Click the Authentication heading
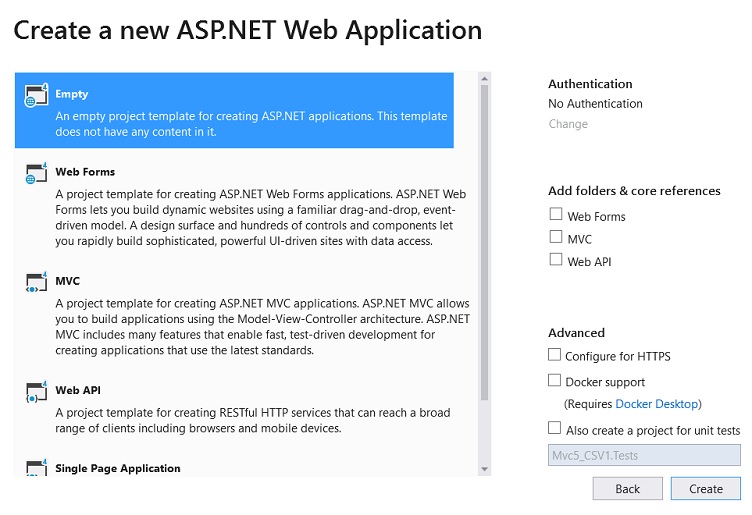The image size is (752, 515). point(590,84)
